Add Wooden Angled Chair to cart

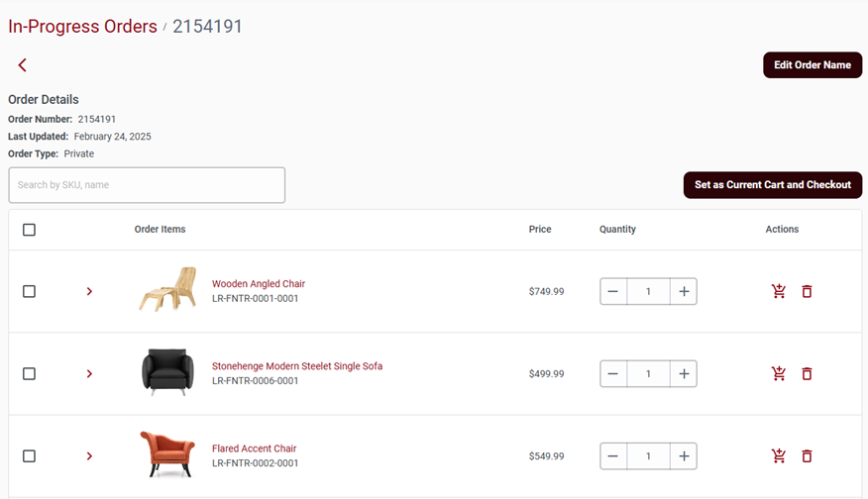tap(779, 291)
